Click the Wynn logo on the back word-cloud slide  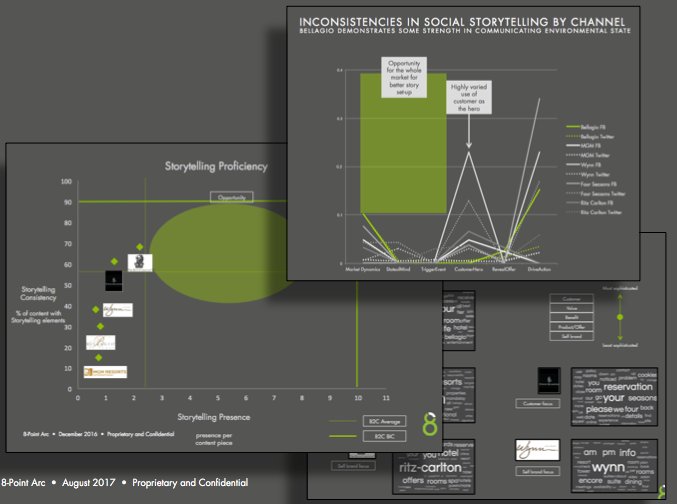[538, 450]
